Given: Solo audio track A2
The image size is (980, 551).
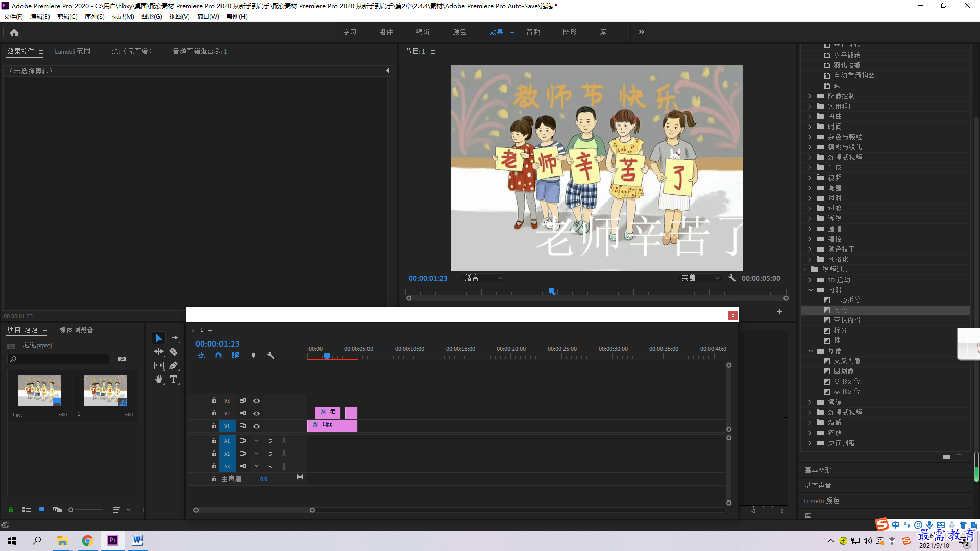Looking at the screenshot, I should 270,454.
